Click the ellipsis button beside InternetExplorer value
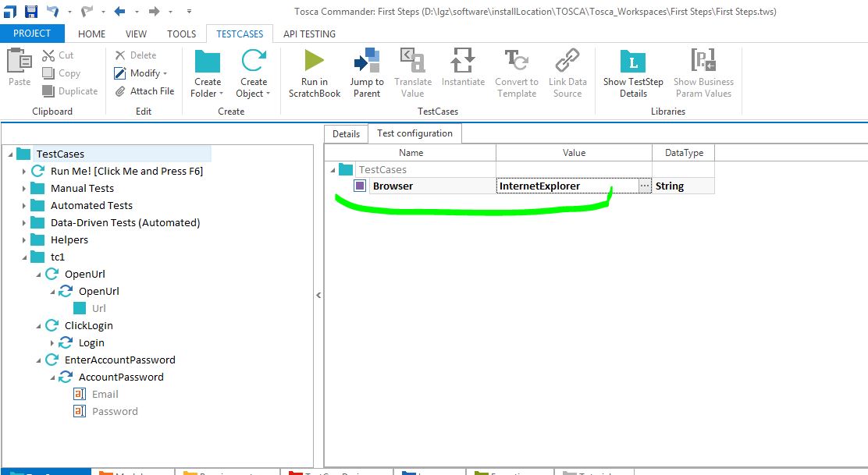The width and height of the screenshot is (868, 475). 645,186
